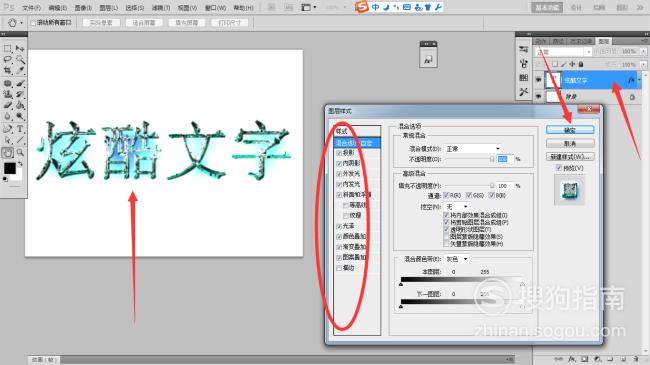Select the Zoom tool in toolbox
This screenshot has width=650, height=365.
[20, 153]
